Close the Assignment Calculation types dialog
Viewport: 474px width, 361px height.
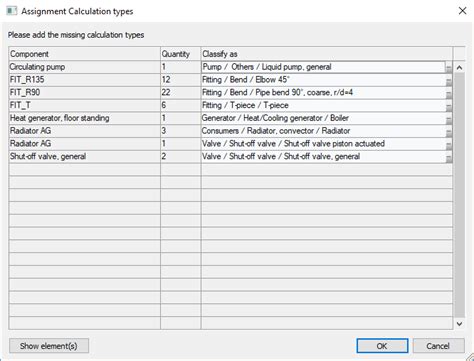click(462, 11)
